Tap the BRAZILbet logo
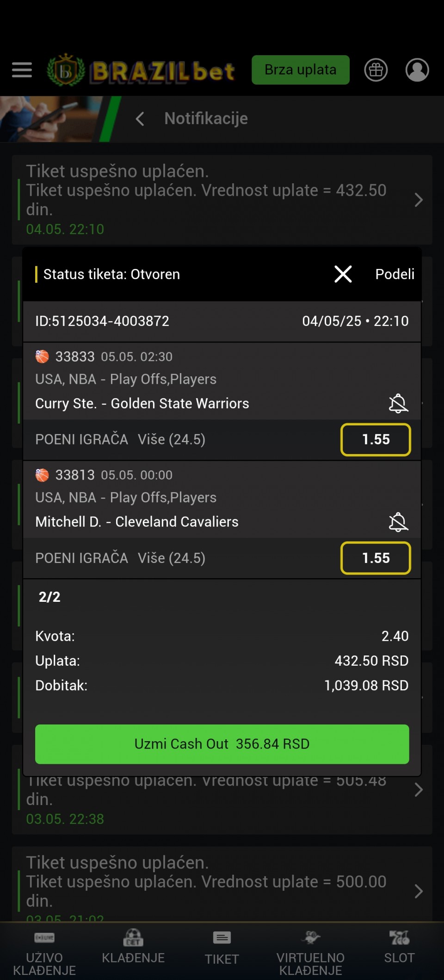Viewport: 444px width, 980px height. click(x=141, y=70)
